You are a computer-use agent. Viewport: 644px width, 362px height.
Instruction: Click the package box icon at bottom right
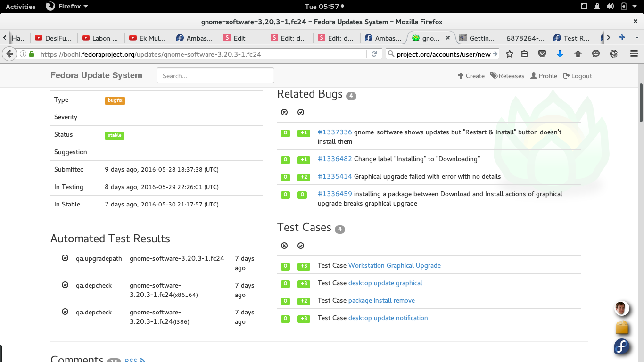(x=622, y=327)
